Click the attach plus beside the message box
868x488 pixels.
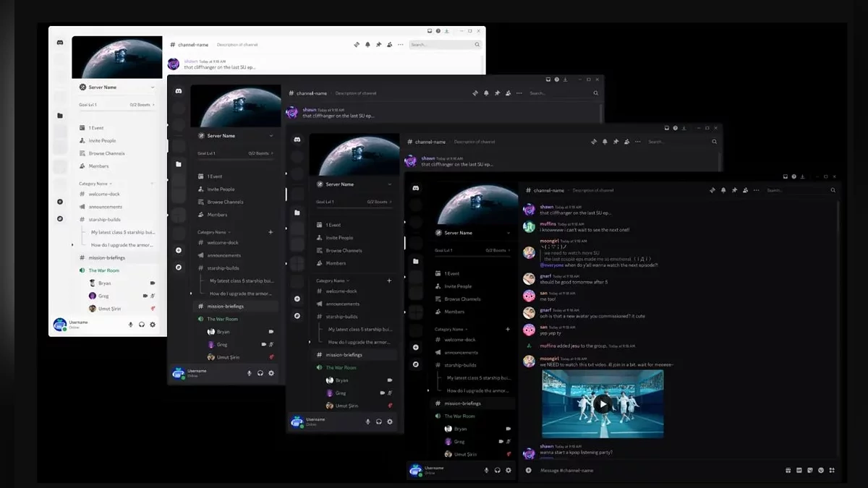click(x=529, y=470)
